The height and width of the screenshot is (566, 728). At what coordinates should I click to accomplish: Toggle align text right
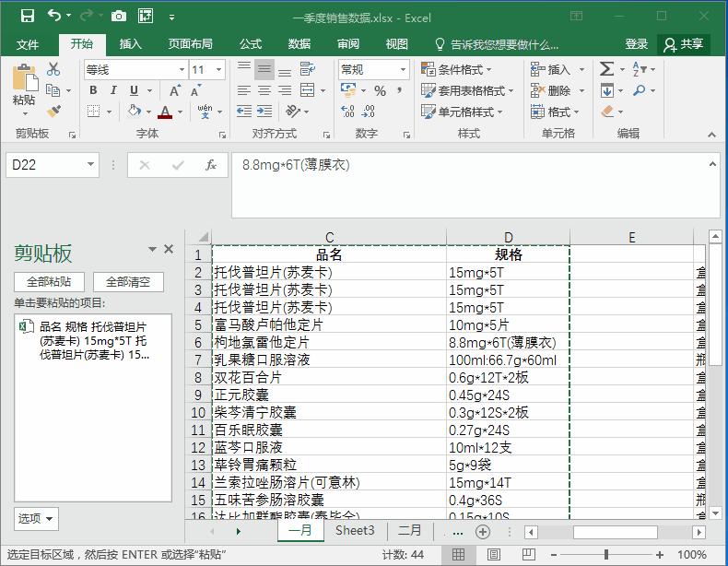pos(285,90)
